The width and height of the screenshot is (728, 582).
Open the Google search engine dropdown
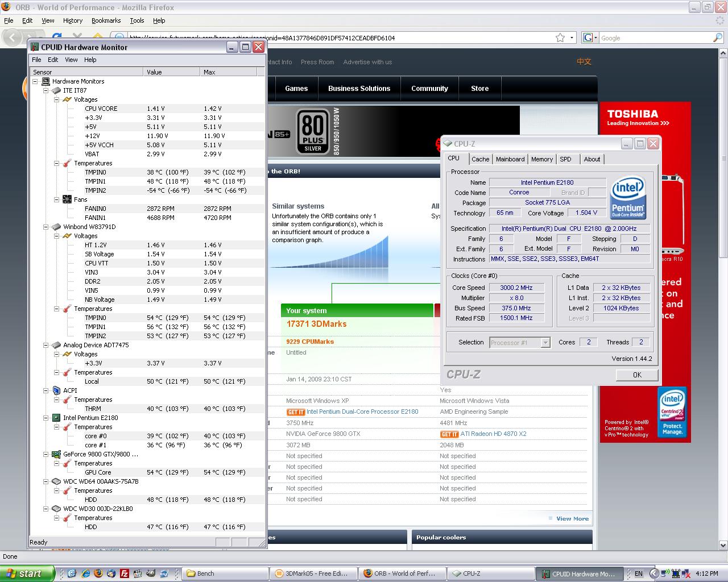[591, 38]
